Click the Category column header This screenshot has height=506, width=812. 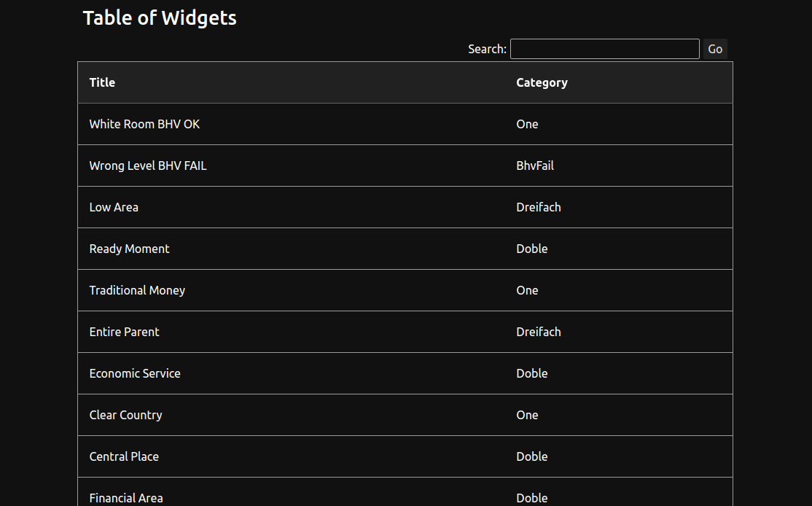coord(542,82)
